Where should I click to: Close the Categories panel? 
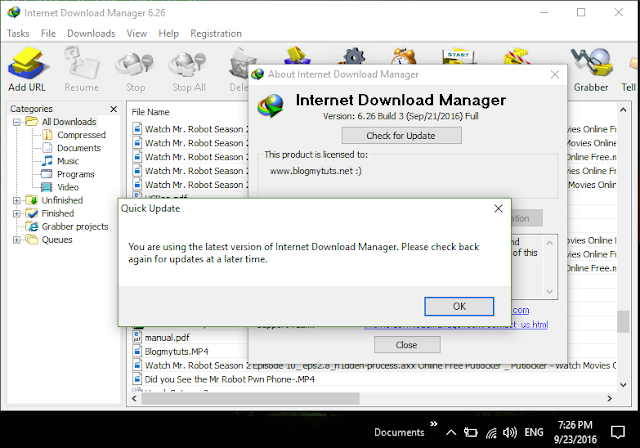pyautogui.click(x=113, y=109)
